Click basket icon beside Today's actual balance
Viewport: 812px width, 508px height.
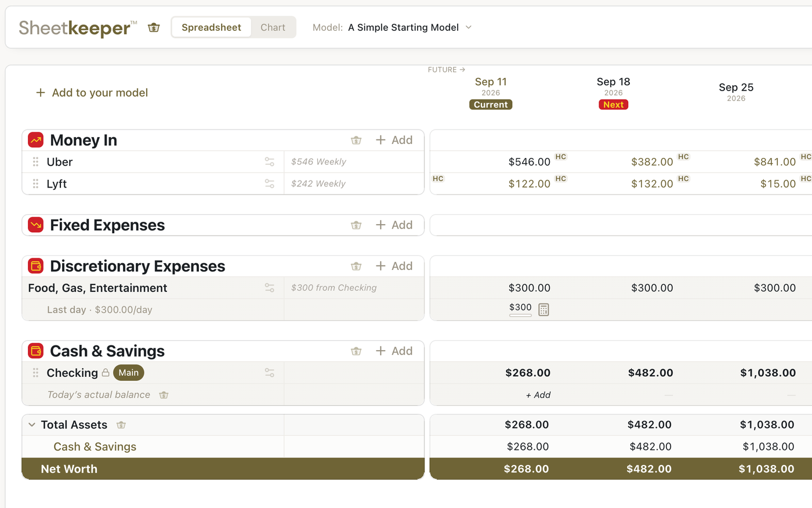[164, 395]
